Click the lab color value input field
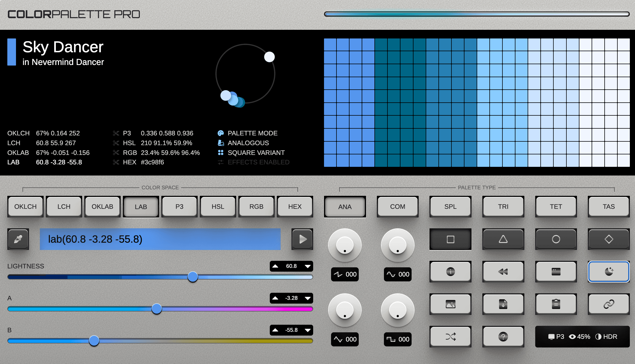The height and width of the screenshot is (364, 635). [x=160, y=239]
